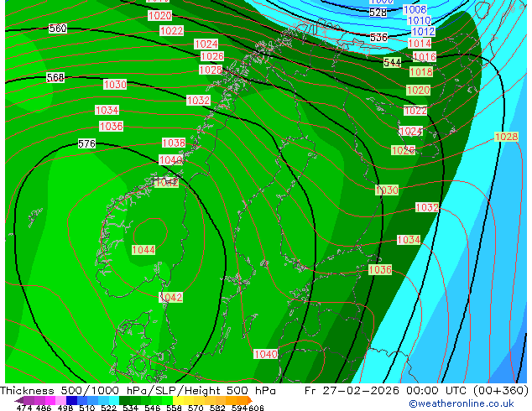This screenshot has width=532, height=411.
Task: Select the darkest green legend swatch
Action: click(124, 400)
